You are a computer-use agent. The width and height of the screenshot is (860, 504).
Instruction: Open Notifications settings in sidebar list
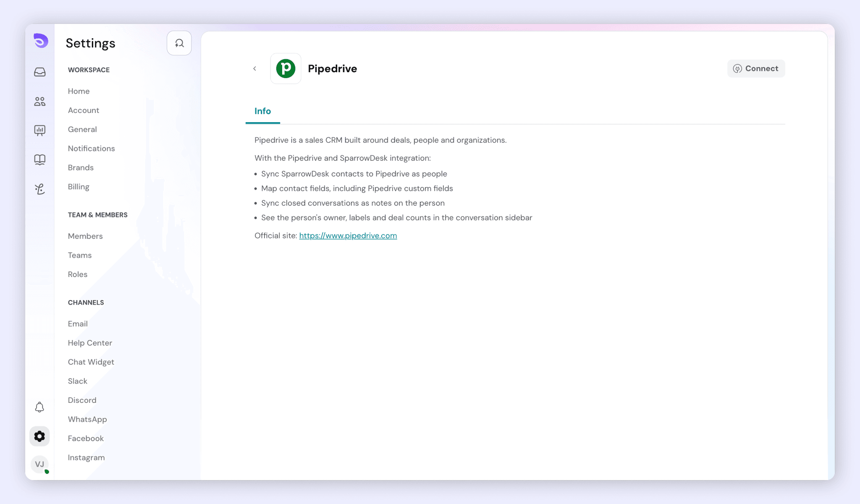(92, 149)
